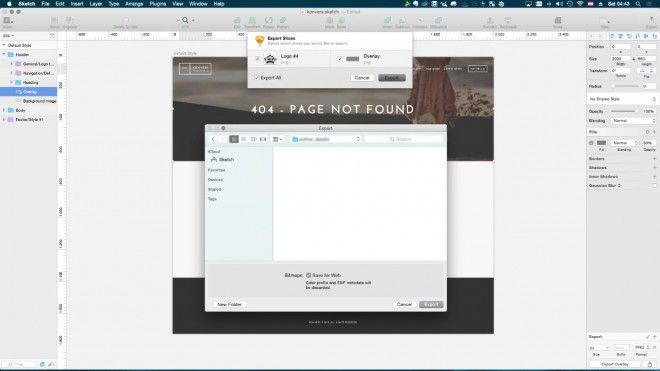
Task: Click the Edit toolbar icon
Action: (x=237, y=20)
